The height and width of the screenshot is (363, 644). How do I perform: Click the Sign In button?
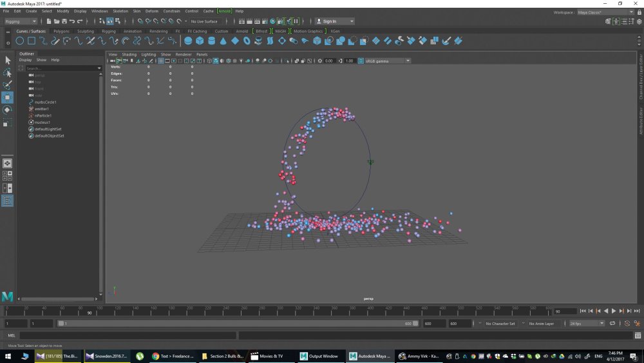tap(334, 21)
